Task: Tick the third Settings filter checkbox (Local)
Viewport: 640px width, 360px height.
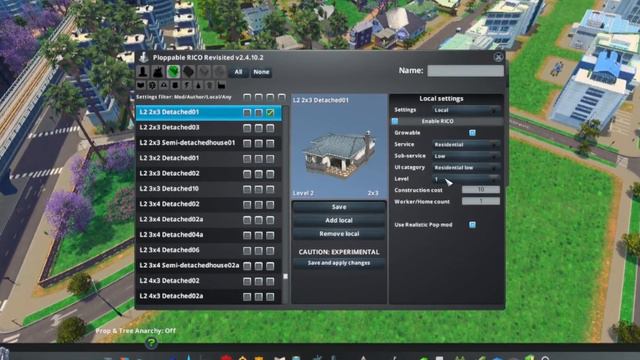Action: 270,97
